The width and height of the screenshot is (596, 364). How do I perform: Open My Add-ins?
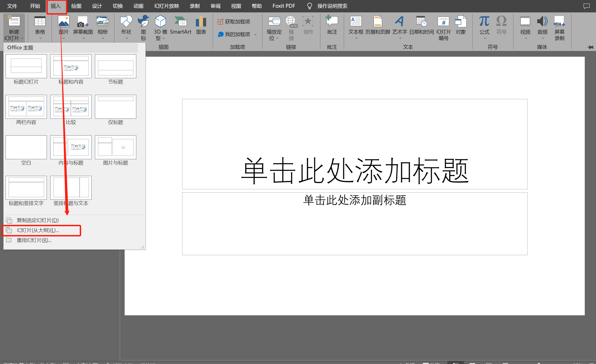pos(234,34)
